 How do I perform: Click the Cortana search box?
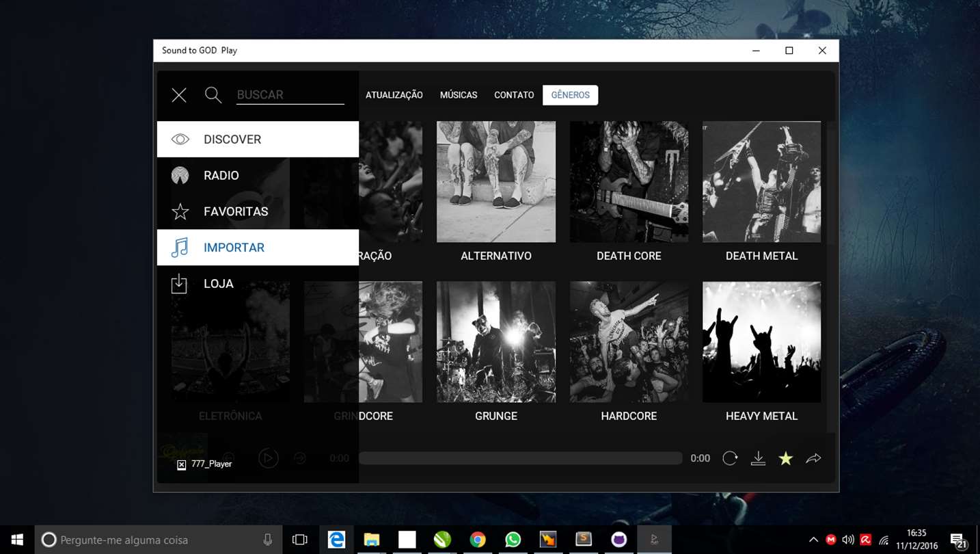[158, 540]
